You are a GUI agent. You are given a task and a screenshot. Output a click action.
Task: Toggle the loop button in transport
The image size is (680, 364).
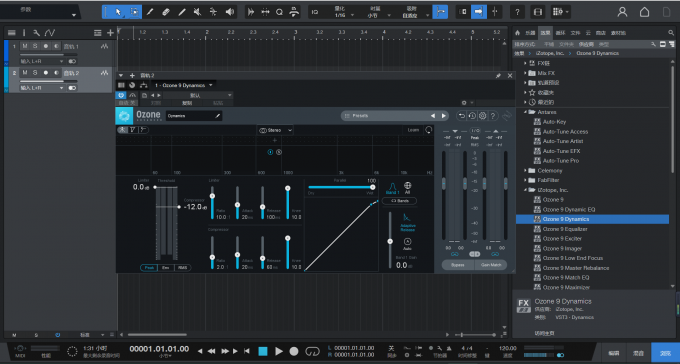click(x=312, y=351)
